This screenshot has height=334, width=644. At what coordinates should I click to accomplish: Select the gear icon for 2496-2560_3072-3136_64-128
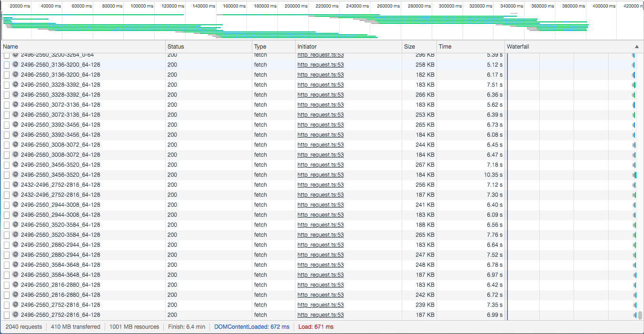tap(15, 104)
